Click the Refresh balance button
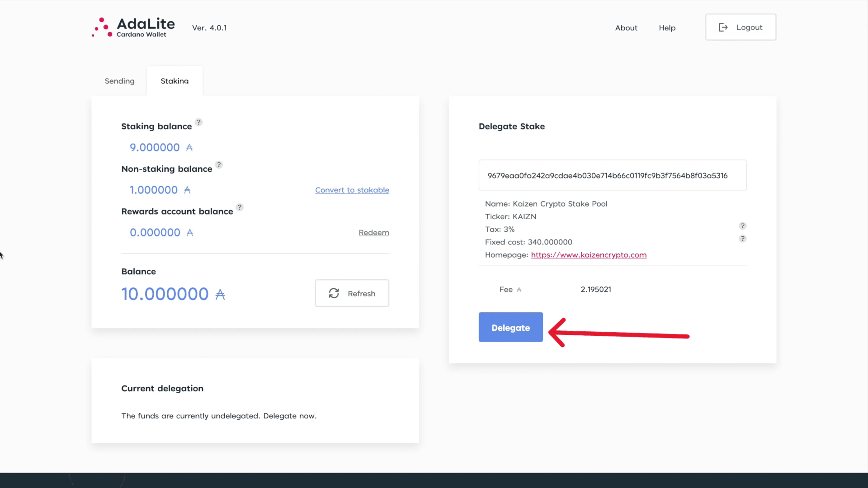The height and width of the screenshot is (488, 868). pyautogui.click(x=352, y=293)
